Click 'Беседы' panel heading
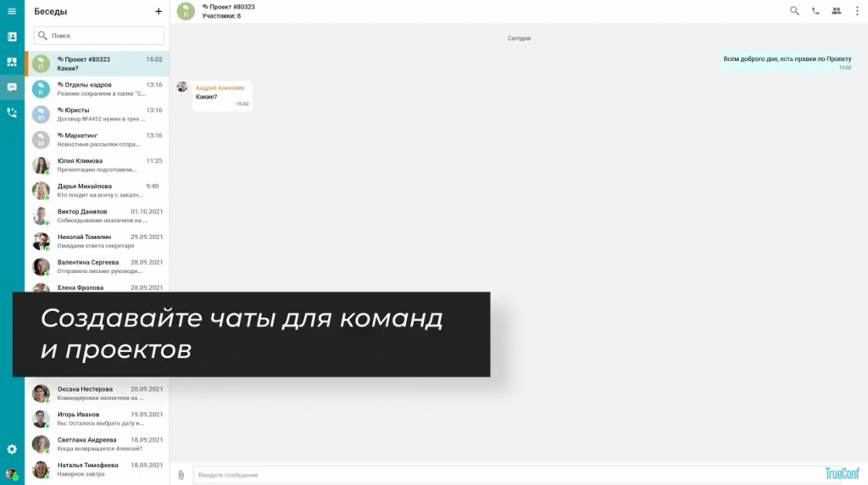Image resolution: width=868 pixels, height=485 pixels. pyautogui.click(x=50, y=11)
